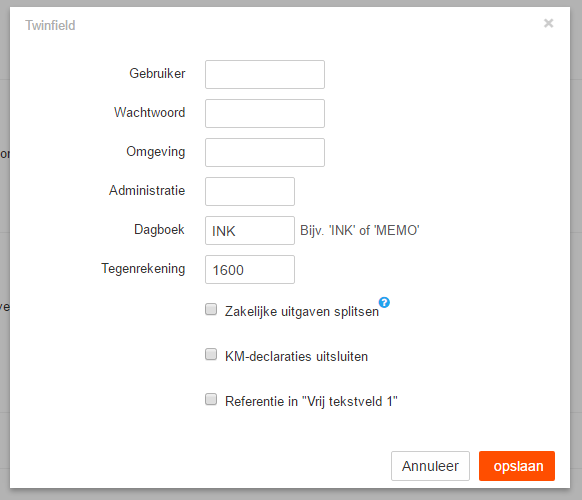
Task: Click the Twinfield dialog title
Action: pos(50,26)
